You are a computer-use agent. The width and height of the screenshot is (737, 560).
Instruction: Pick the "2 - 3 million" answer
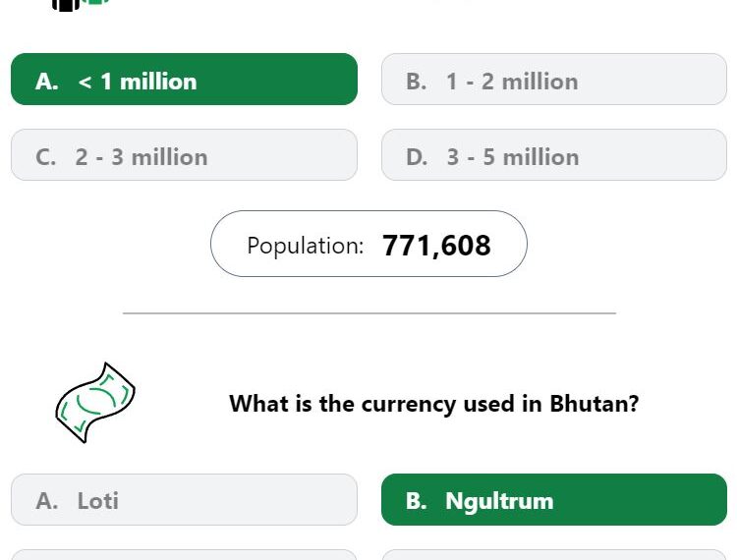(185, 155)
